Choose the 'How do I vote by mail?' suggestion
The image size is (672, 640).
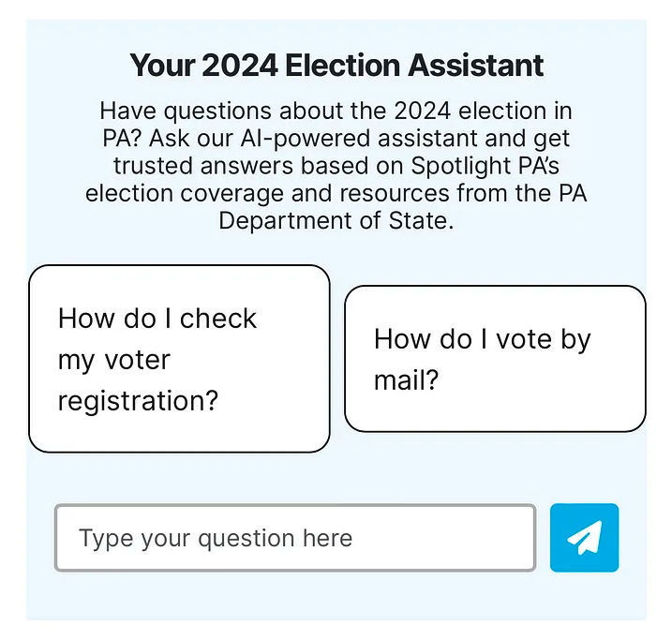(495, 359)
